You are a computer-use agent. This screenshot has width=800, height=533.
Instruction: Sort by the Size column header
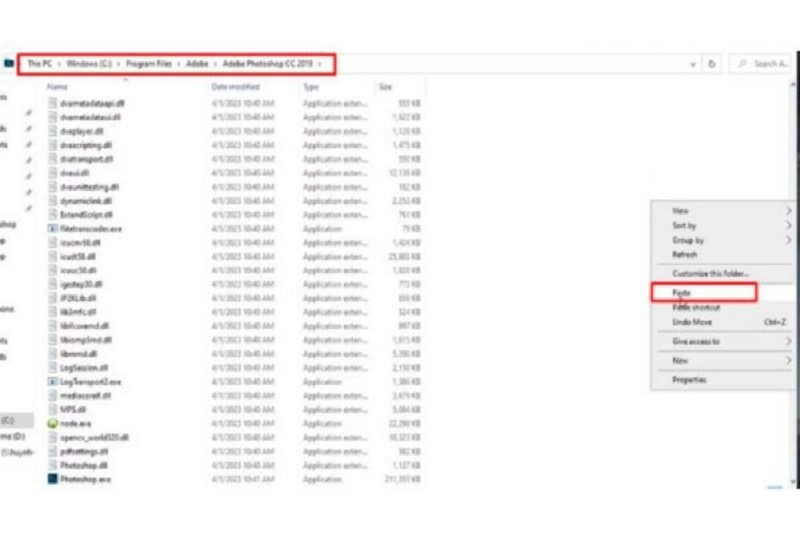(385, 87)
